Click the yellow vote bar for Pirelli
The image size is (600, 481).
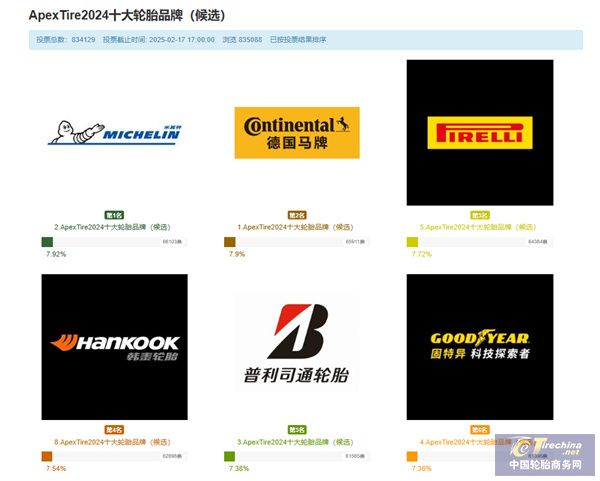[412, 242]
